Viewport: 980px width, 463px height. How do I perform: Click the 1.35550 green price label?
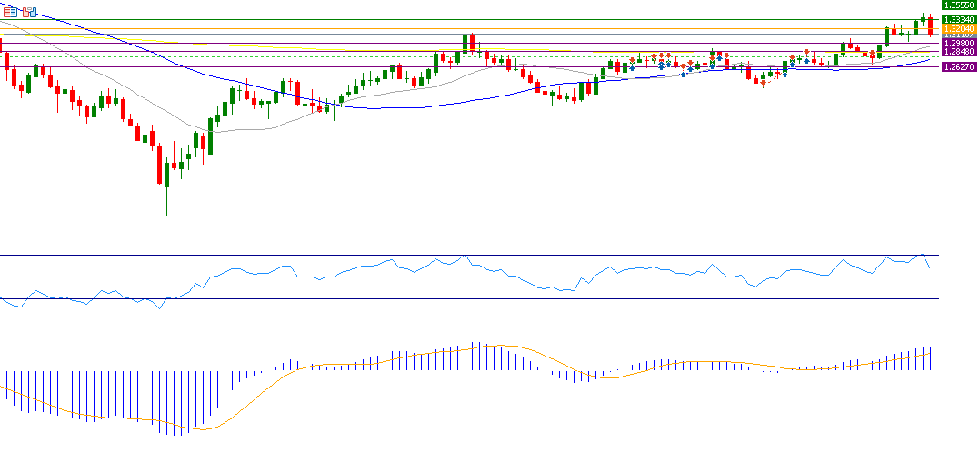[x=959, y=5]
